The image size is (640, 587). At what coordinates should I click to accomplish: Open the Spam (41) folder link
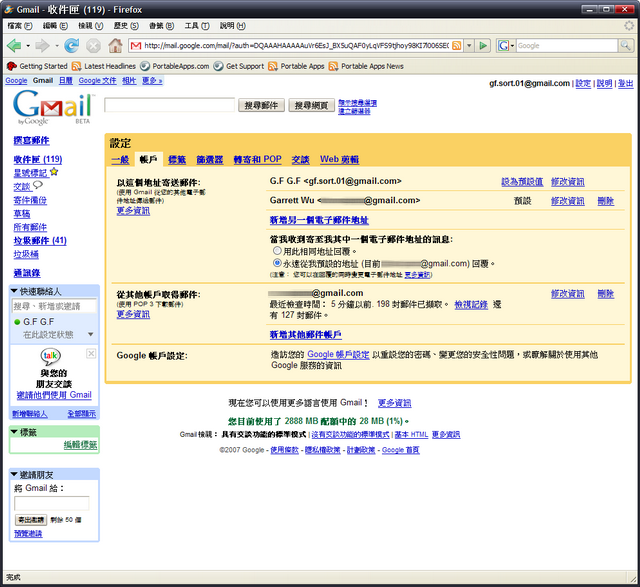pos(40,240)
